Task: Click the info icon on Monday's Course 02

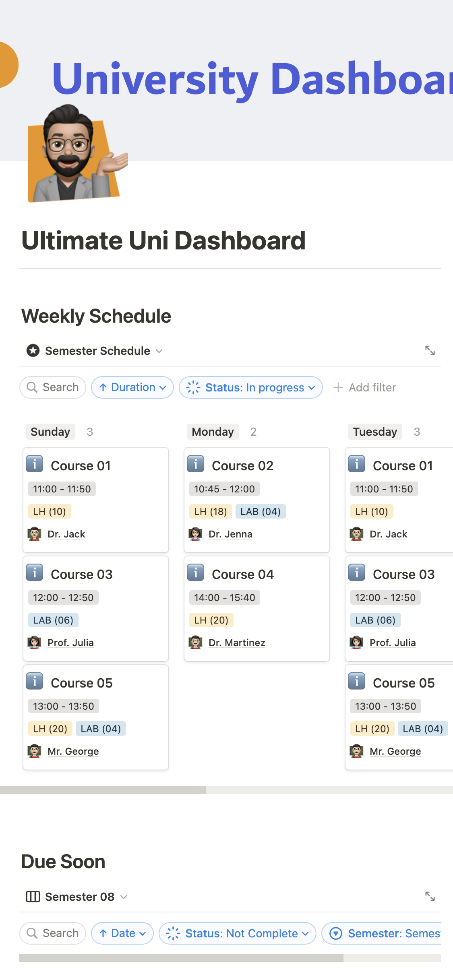Action: (x=196, y=464)
